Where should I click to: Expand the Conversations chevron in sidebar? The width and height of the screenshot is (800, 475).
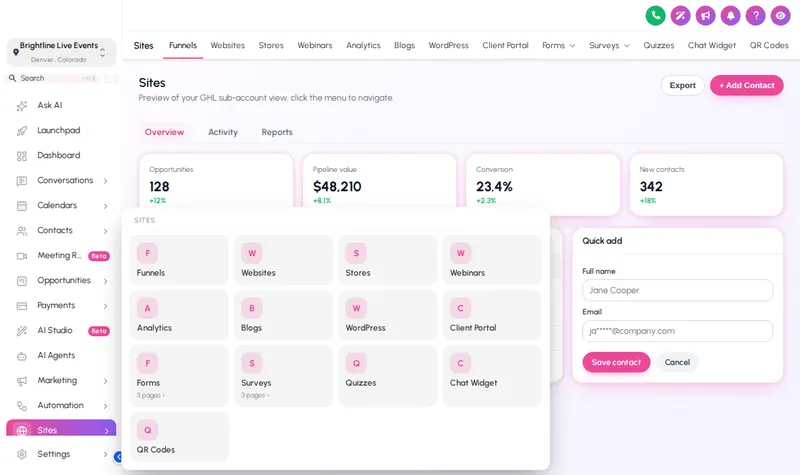click(x=106, y=181)
